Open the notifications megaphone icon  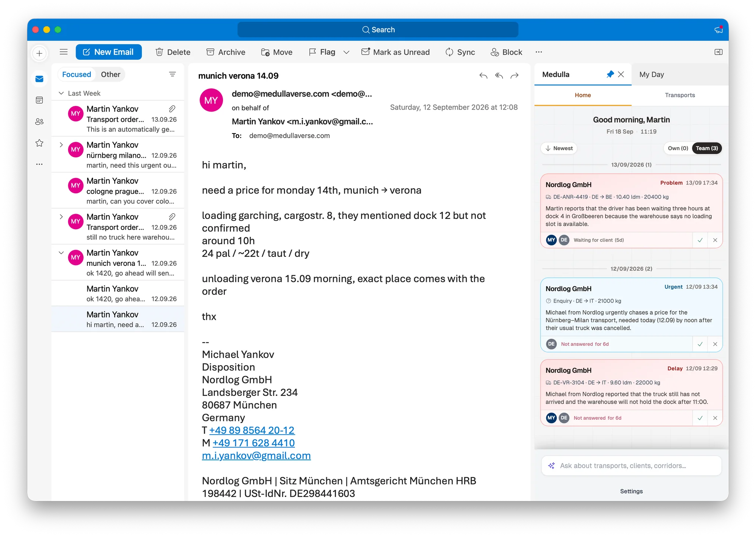click(719, 29)
